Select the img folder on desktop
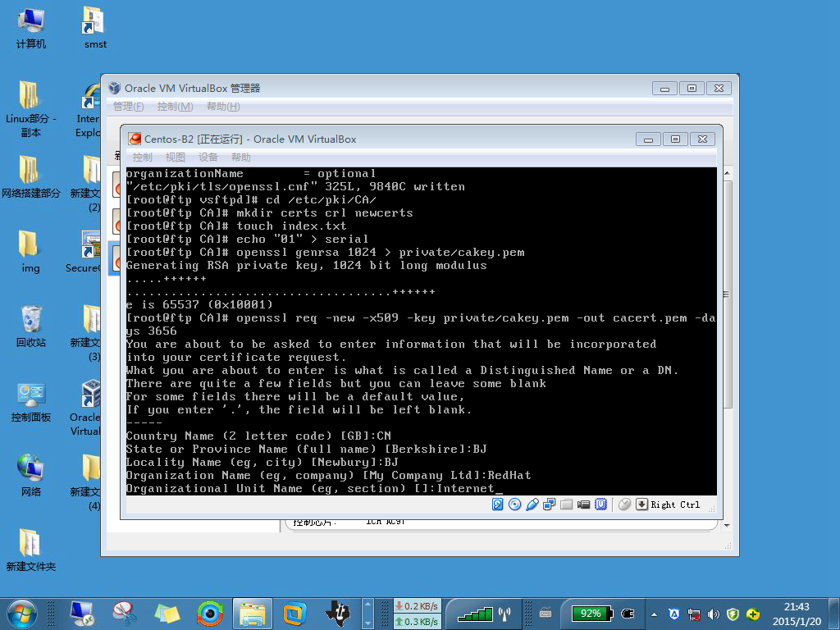This screenshot has height=630, width=840. pyautogui.click(x=30, y=252)
